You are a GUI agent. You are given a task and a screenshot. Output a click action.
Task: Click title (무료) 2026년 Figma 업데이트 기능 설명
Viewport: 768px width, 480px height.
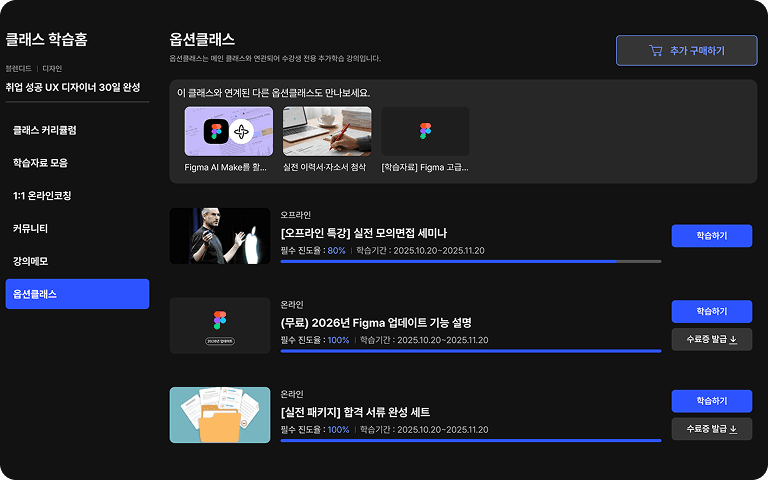[x=376, y=323]
